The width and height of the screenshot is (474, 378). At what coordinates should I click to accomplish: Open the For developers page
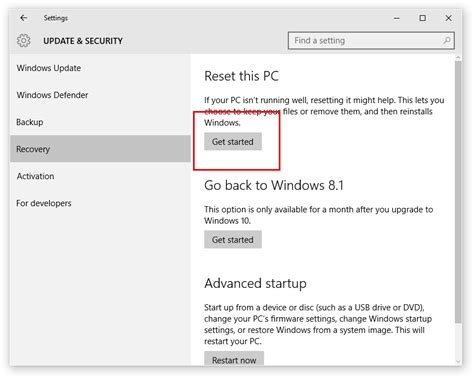click(44, 203)
